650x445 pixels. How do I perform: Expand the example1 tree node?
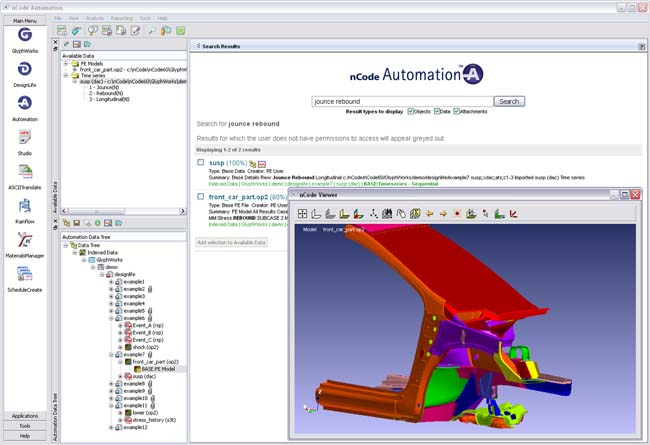[x=111, y=282]
